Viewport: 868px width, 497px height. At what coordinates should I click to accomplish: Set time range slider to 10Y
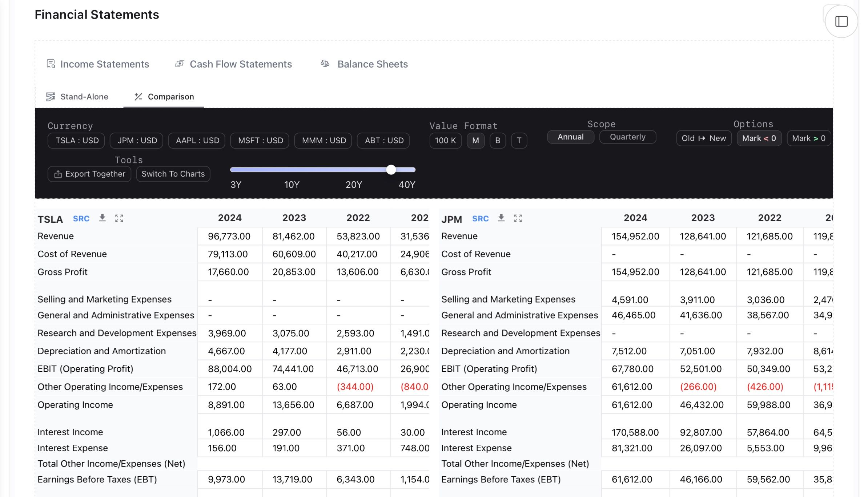pos(292,185)
